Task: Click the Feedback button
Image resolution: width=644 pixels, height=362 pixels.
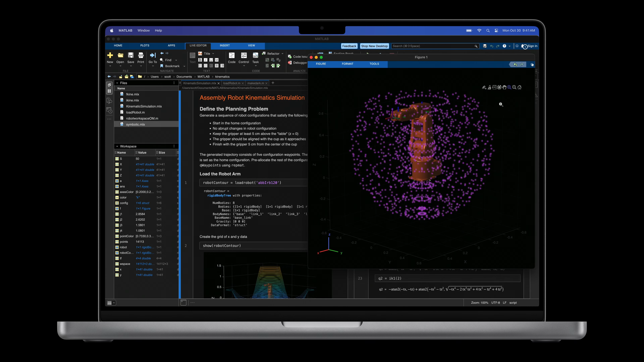Action: [x=349, y=46]
